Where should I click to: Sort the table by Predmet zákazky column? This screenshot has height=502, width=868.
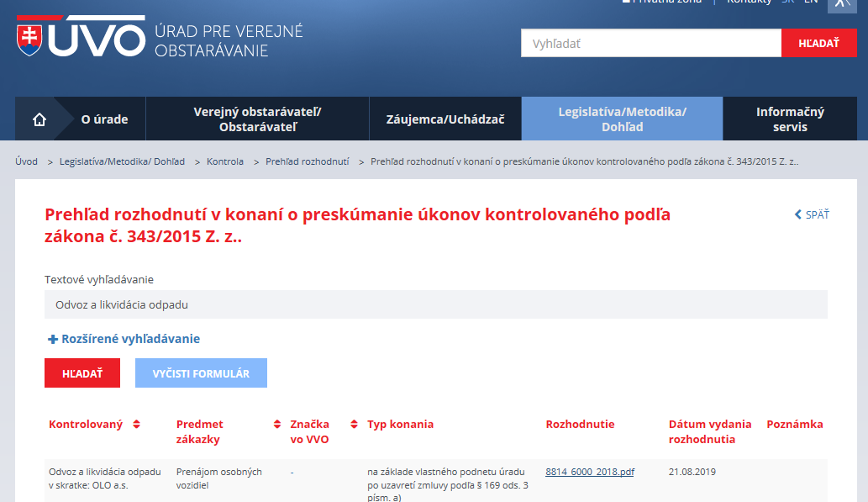point(277,425)
